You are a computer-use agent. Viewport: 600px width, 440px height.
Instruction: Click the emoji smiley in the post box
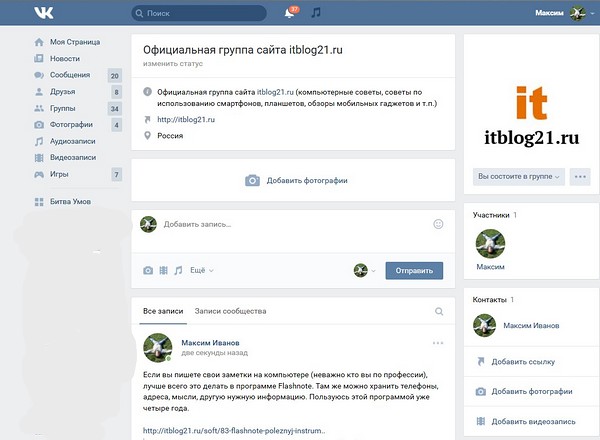coord(438,224)
